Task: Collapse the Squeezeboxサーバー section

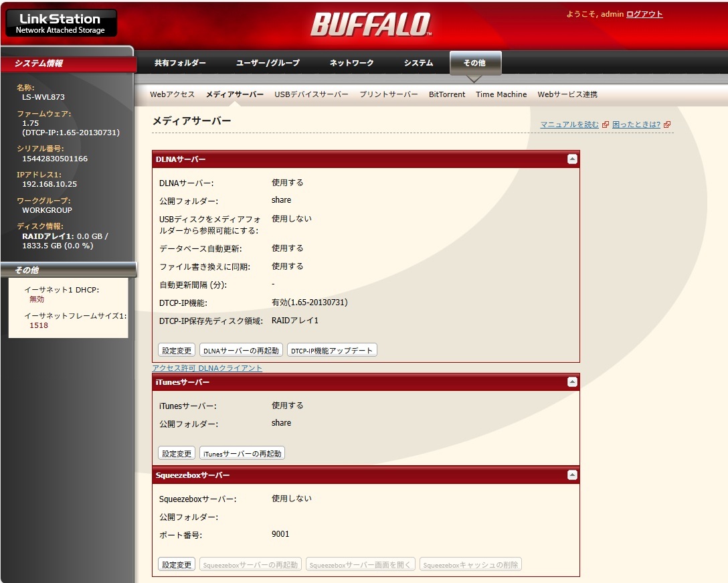Action: click(x=573, y=475)
